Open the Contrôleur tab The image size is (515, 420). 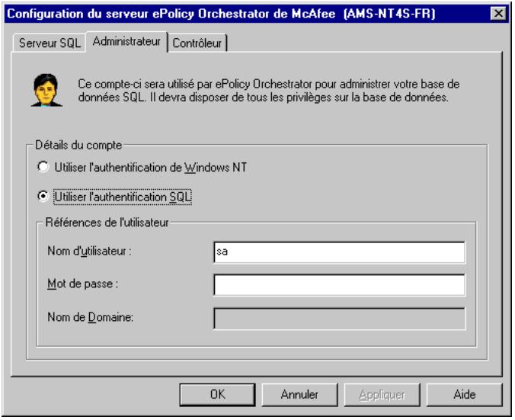[197, 43]
